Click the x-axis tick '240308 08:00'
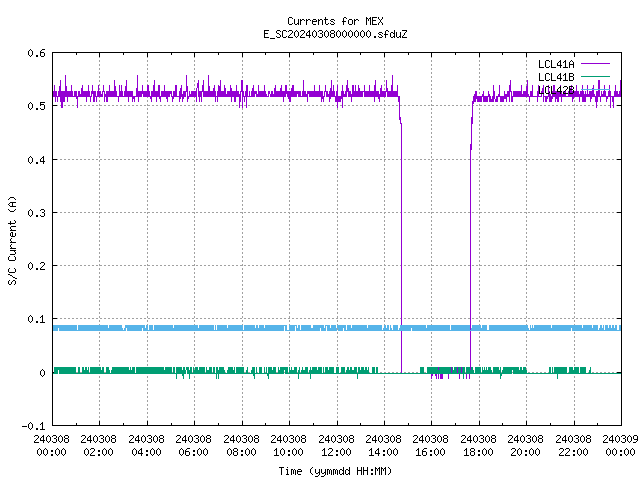 241,445
